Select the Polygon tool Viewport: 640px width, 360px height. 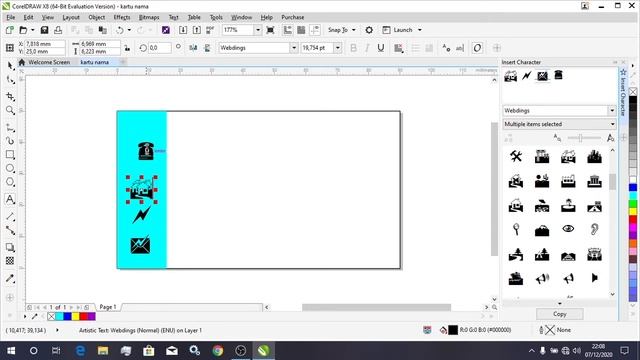point(10,182)
